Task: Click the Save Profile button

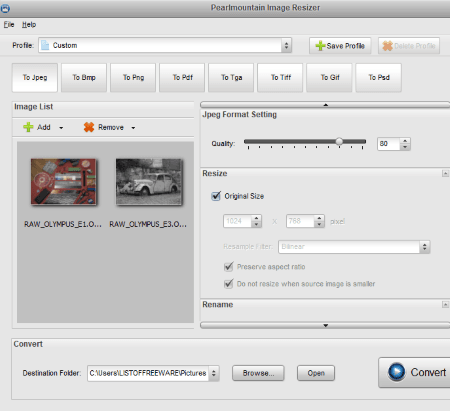Action: click(x=340, y=46)
